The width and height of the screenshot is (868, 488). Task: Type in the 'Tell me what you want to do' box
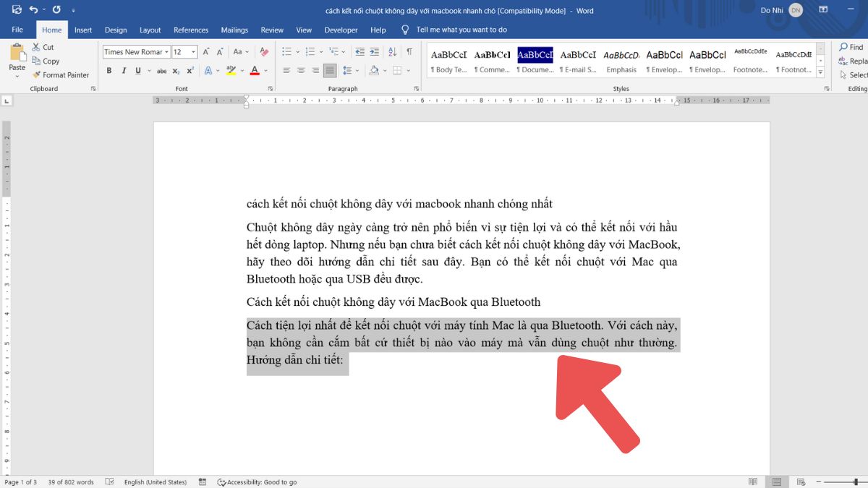(x=461, y=30)
